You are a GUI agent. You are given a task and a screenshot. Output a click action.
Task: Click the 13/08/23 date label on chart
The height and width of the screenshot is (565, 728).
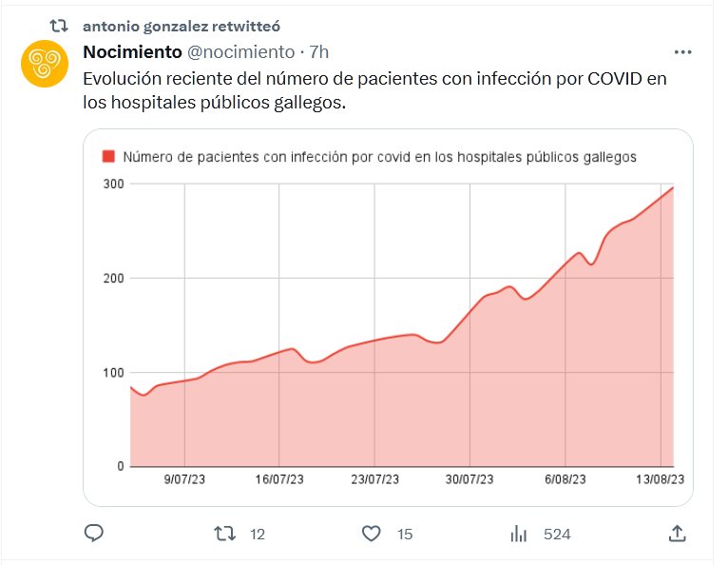click(661, 480)
